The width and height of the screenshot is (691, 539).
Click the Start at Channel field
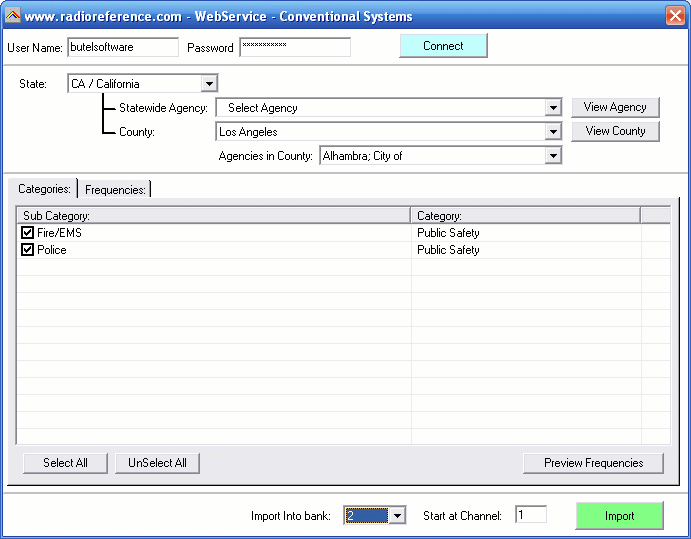[x=531, y=515]
